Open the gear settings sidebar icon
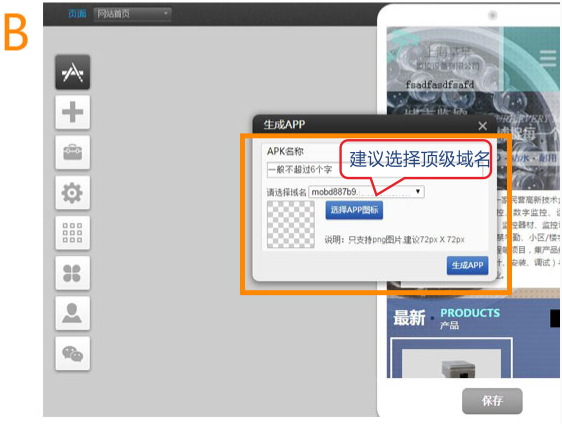The image size is (562, 424). pos(72,192)
